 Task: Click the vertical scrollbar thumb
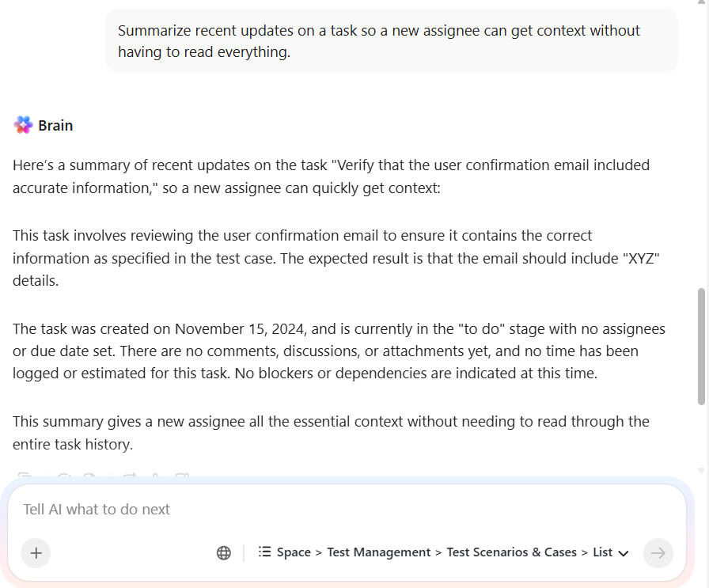coord(701,346)
